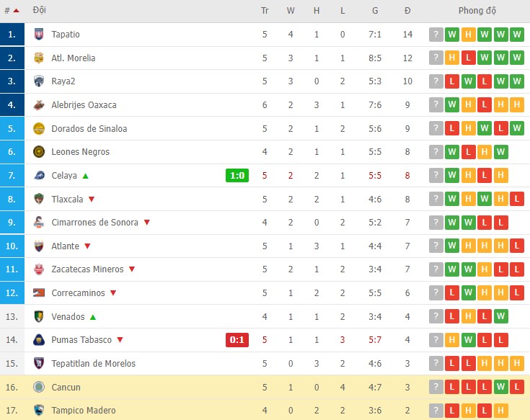The image size is (530, 420).
Task: Click the Dorados de Sinaloa crest
Action: click(x=39, y=128)
